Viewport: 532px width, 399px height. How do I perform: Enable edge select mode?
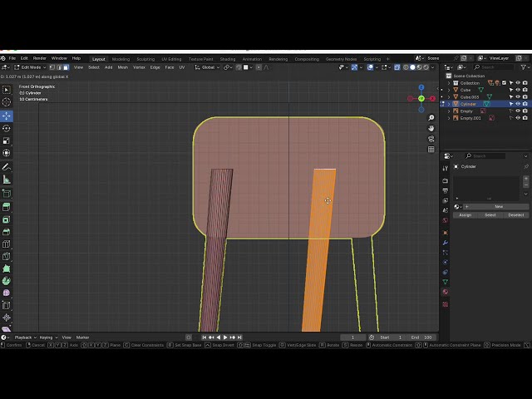(x=59, y=67)
